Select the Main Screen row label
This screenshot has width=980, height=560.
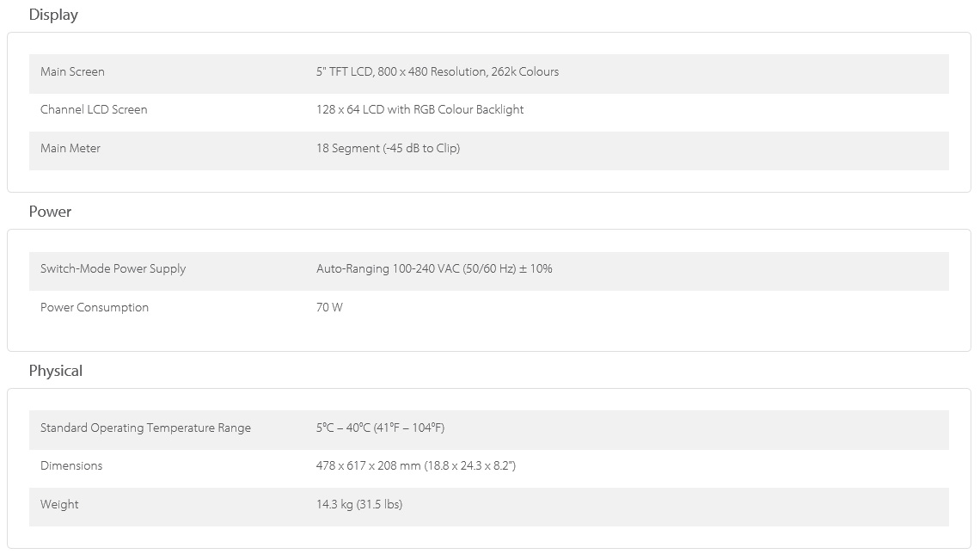point(72,72)
